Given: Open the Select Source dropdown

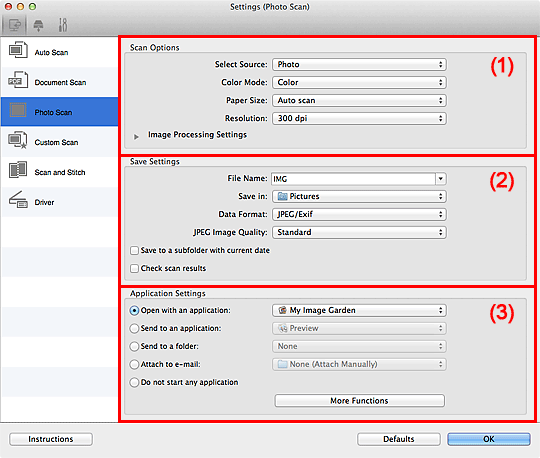Looking at the screenshot, I should 359,64.
